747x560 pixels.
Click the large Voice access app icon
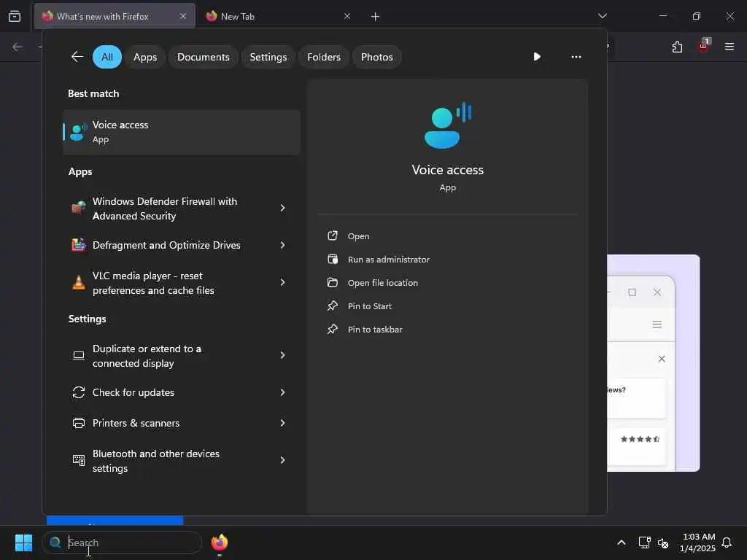[447, 125]
